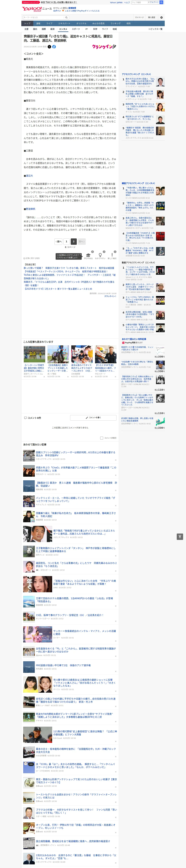Open the サッカー=負傷者続出のインテル・マイアミ article
This screenshot has height=868, width=186.
85,632
